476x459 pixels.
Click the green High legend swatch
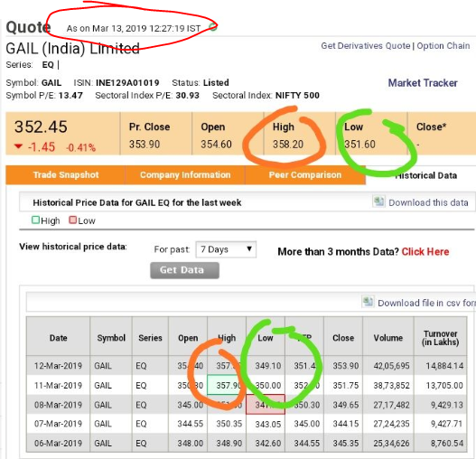click(x=35, y=220)
